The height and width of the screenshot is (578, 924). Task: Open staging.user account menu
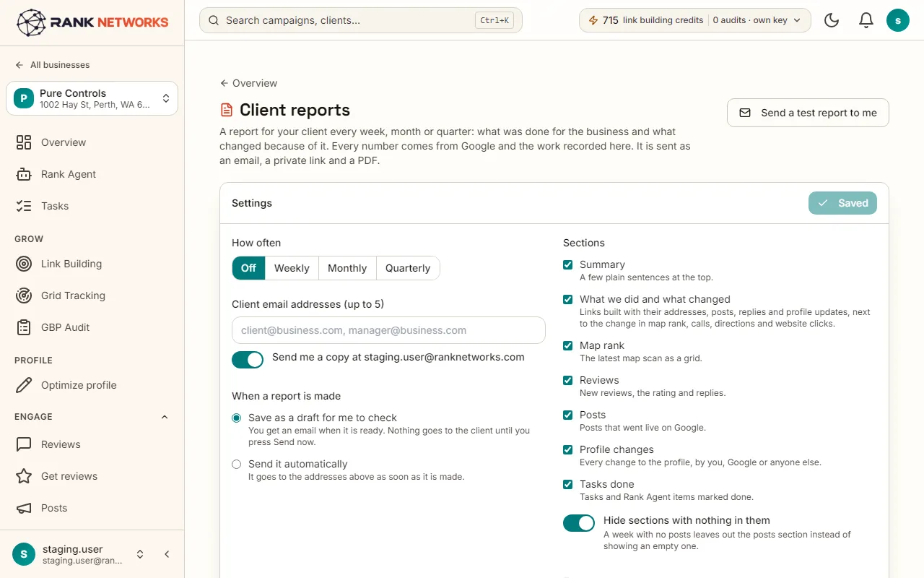click(78, 554)
